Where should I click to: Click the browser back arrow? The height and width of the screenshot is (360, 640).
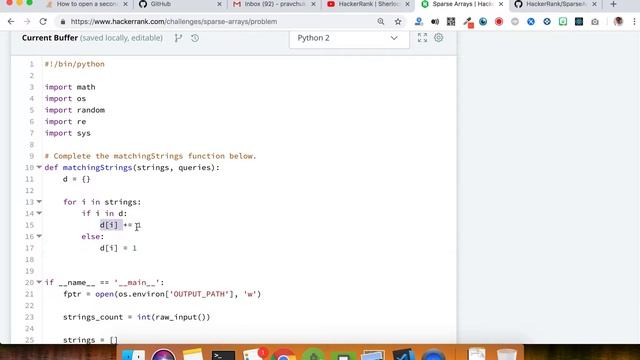click(11, 22)
